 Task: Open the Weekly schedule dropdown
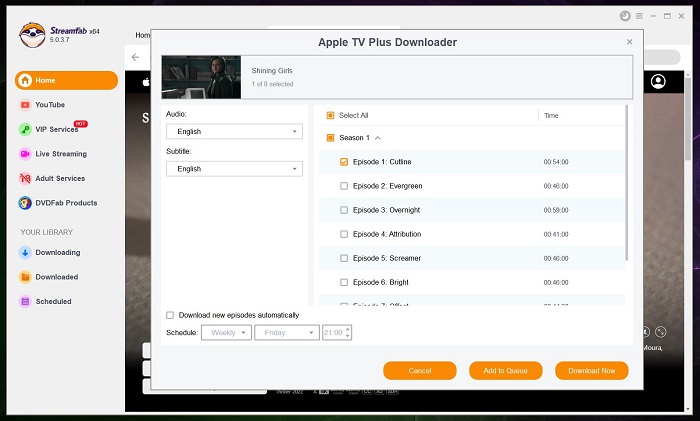click(226, 333)
